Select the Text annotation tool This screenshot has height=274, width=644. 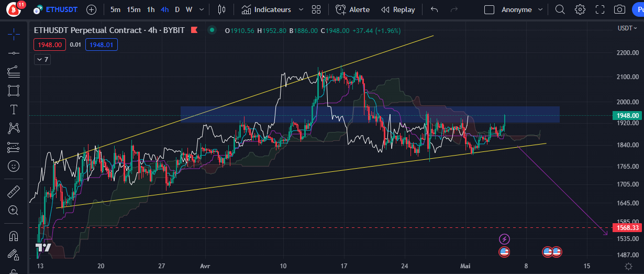coord(14,109)
